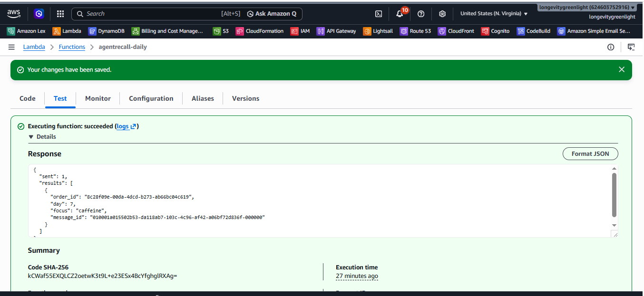Open the longevitygreenlight account menu

(586, 8)
